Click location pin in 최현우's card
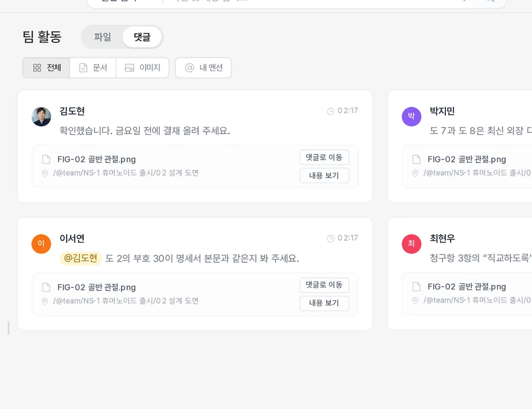532x409 pixels. point(415,301)
